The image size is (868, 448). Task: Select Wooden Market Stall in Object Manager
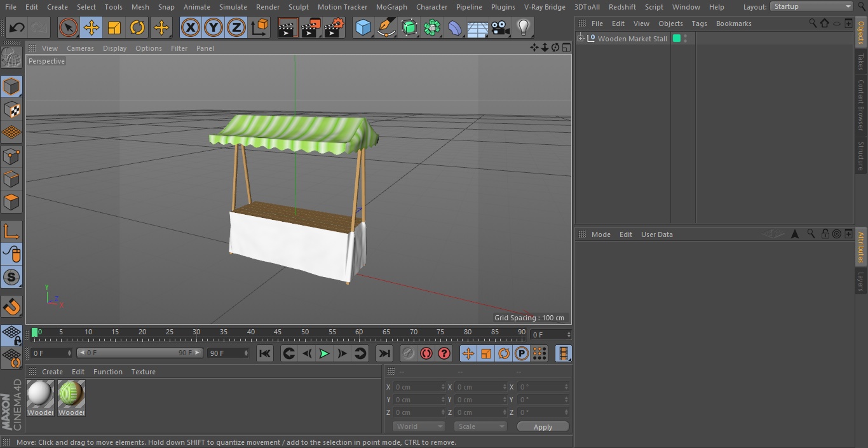tap(632, 39)
